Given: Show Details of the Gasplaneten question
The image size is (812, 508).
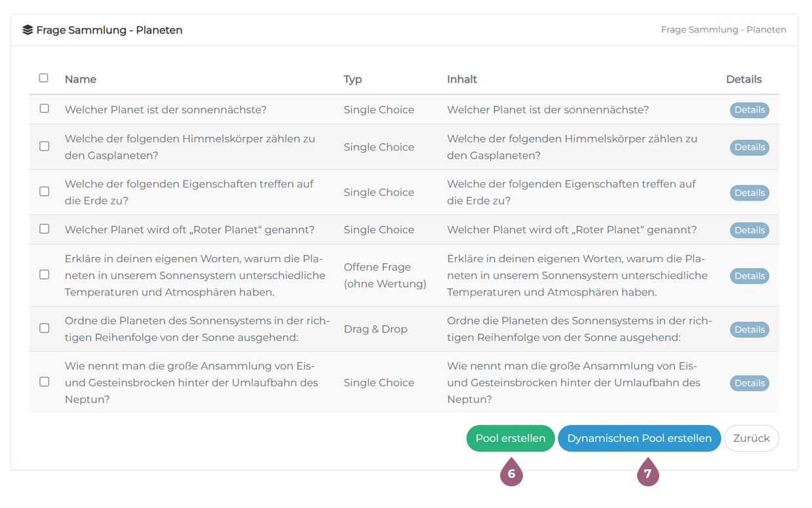Looking at the screenshot, I should (749, 147).
